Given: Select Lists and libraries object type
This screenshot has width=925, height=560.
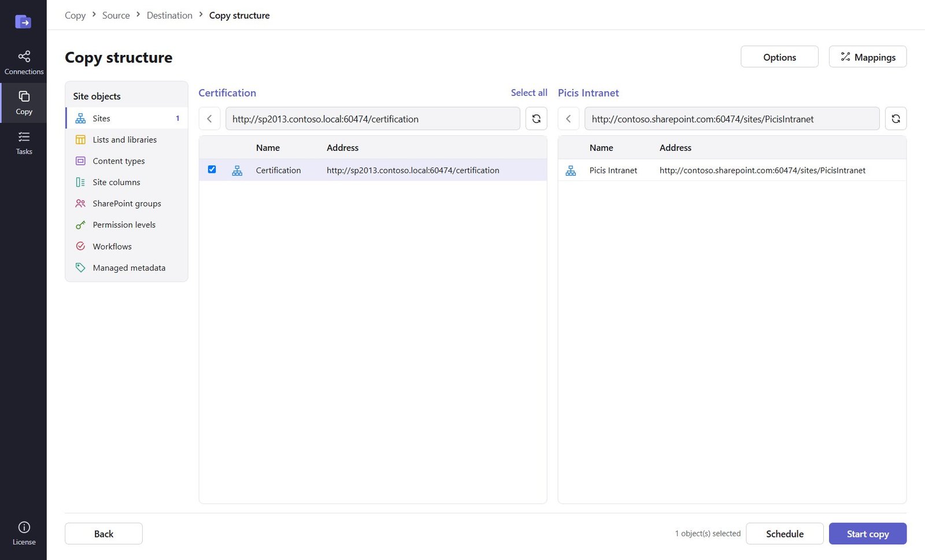Looking at the screenshot, I should click(x=127, y=140).
